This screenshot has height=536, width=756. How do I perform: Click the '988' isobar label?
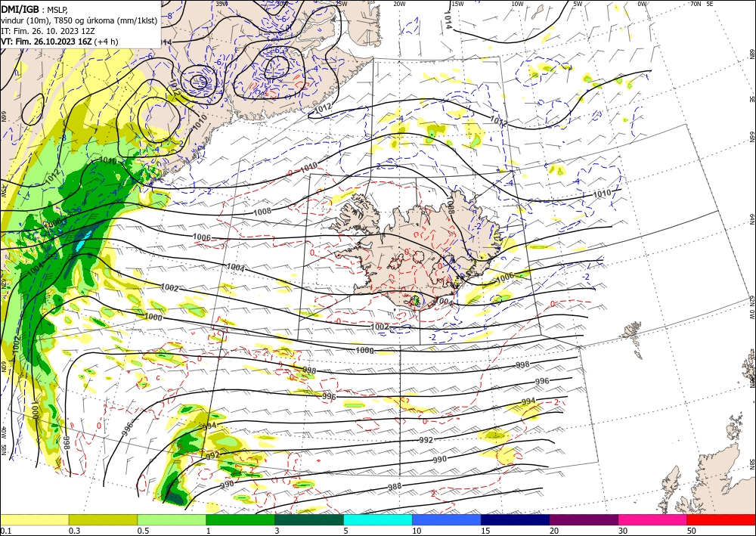pyautogui.click(x=395, y=486)
